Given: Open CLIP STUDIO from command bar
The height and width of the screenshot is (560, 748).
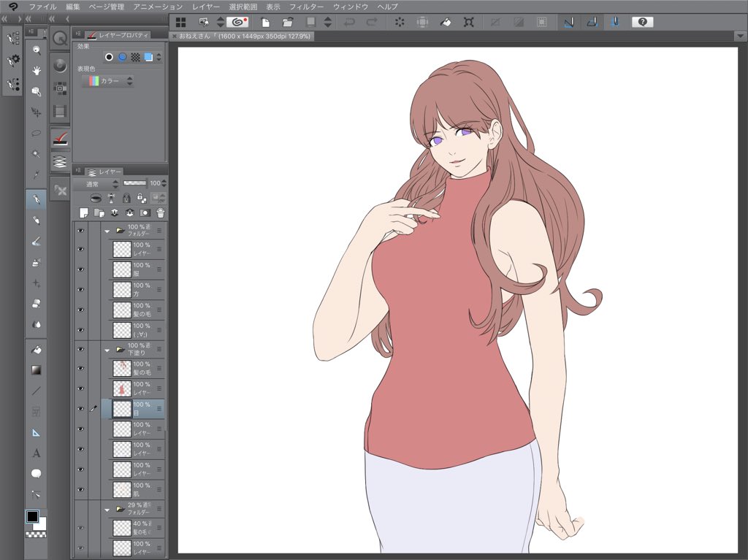Looking at the screenshot, I should click(x=237, y=22).
